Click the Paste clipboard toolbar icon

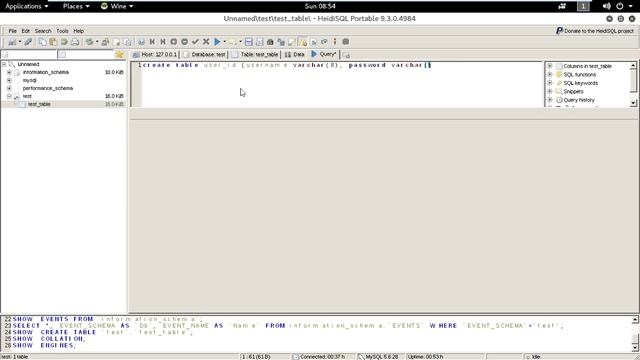coord(53,42)
